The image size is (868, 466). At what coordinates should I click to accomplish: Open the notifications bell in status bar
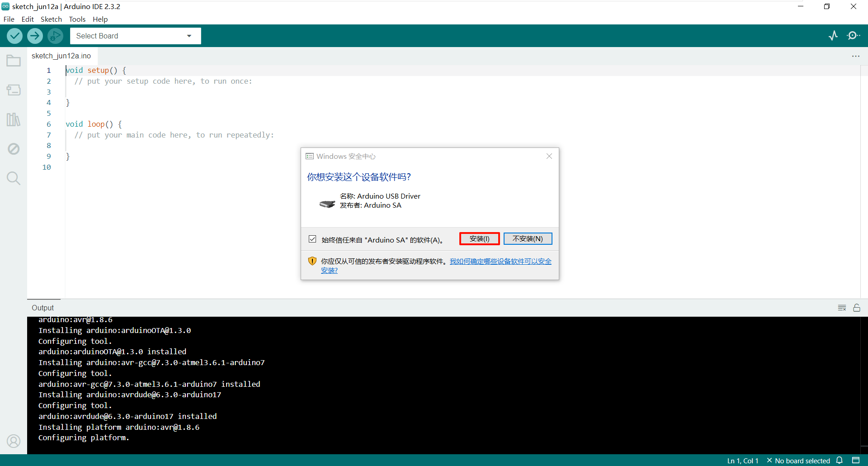click(840, 460)
